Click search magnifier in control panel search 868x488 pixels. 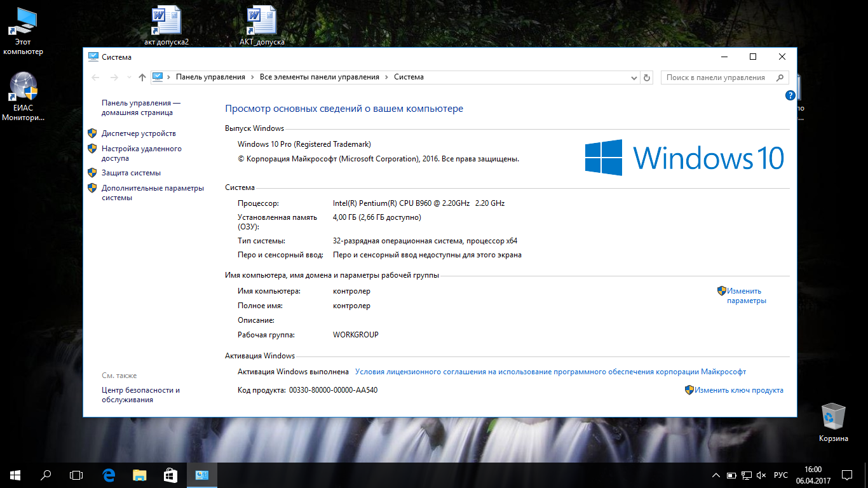tap(780, 78)
